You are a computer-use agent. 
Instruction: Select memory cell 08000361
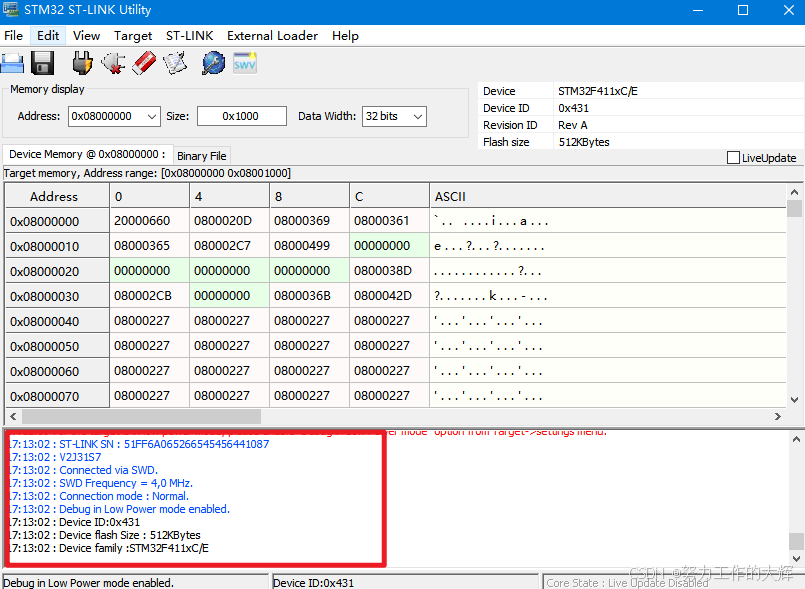[389, 221]
